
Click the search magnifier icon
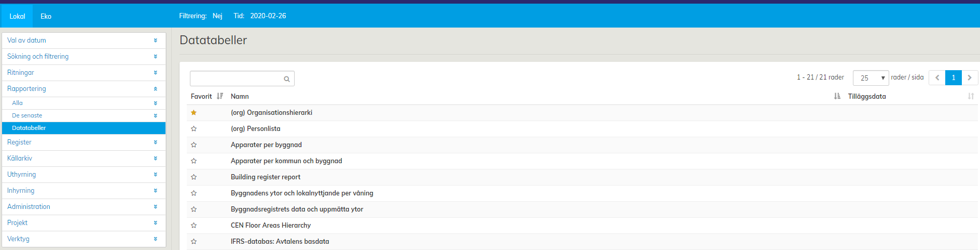[x=286, y=79]
